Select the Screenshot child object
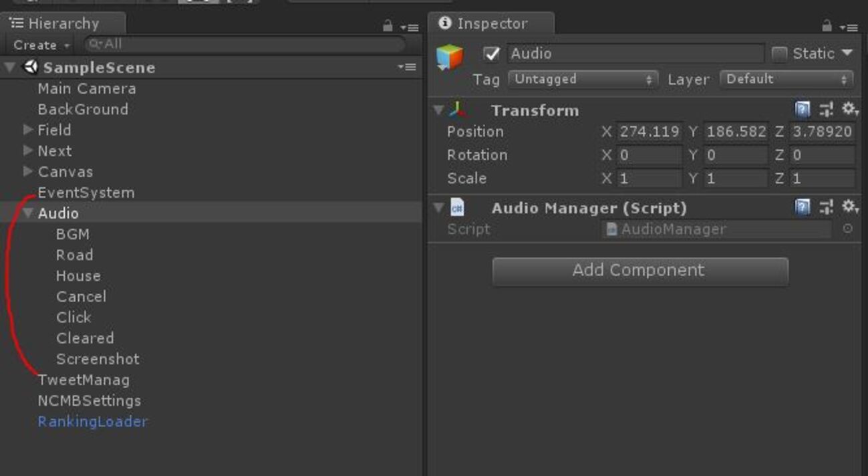Screen dimensions: 868x476 coord(98,359)
